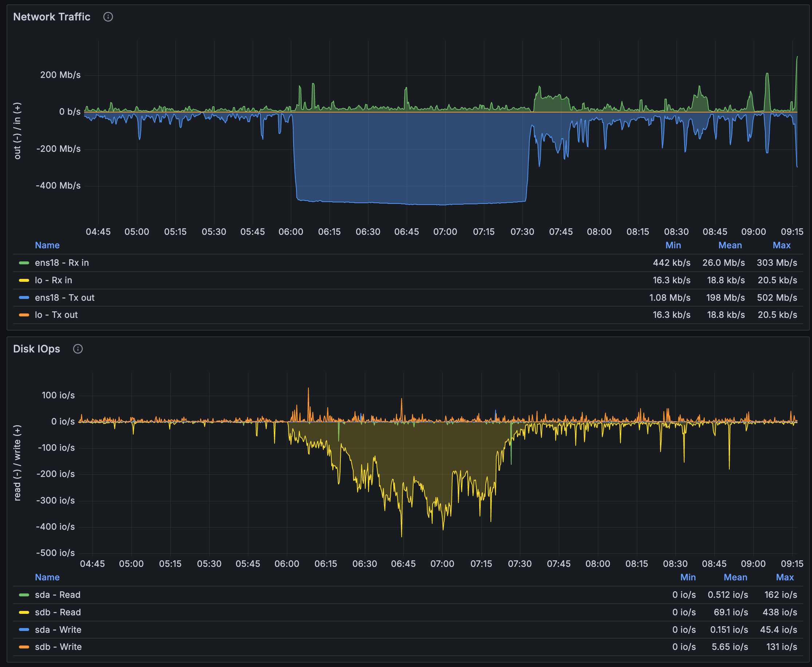Isolate the sdb - Read series
812x667 pixels.
pyautogui.click(x=58, y=612)
